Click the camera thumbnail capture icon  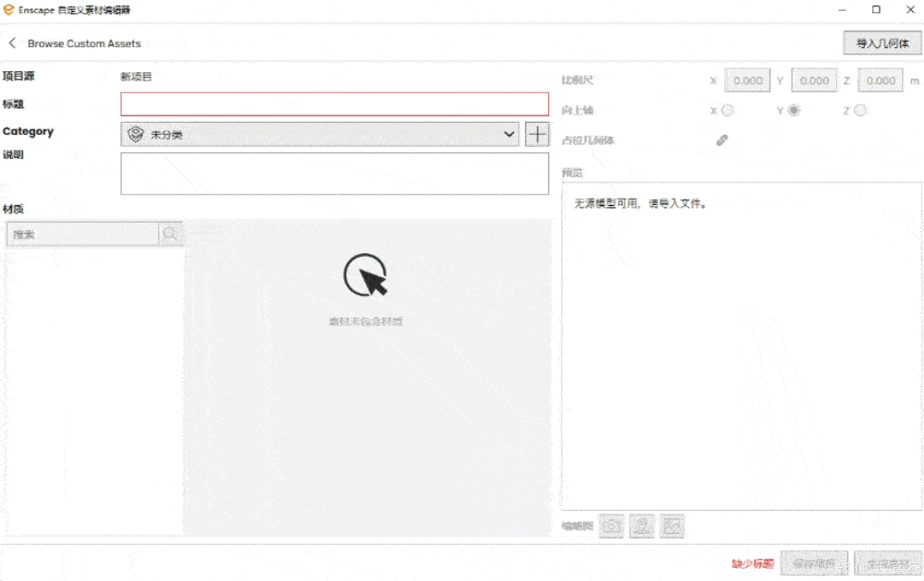tap(612, 527)
